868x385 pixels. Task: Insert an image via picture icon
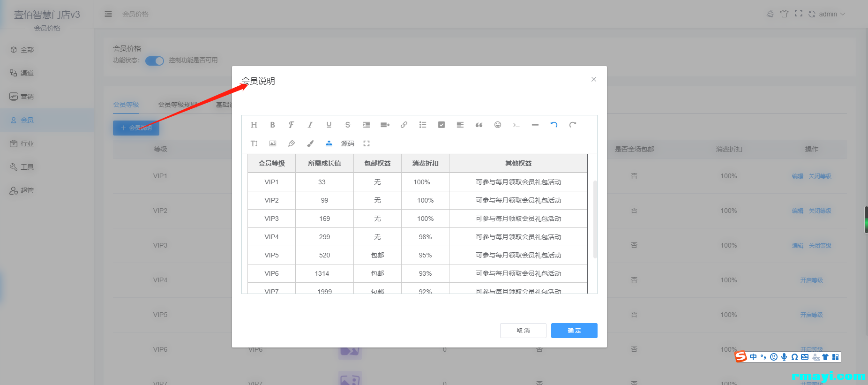(x=272, y=143)
